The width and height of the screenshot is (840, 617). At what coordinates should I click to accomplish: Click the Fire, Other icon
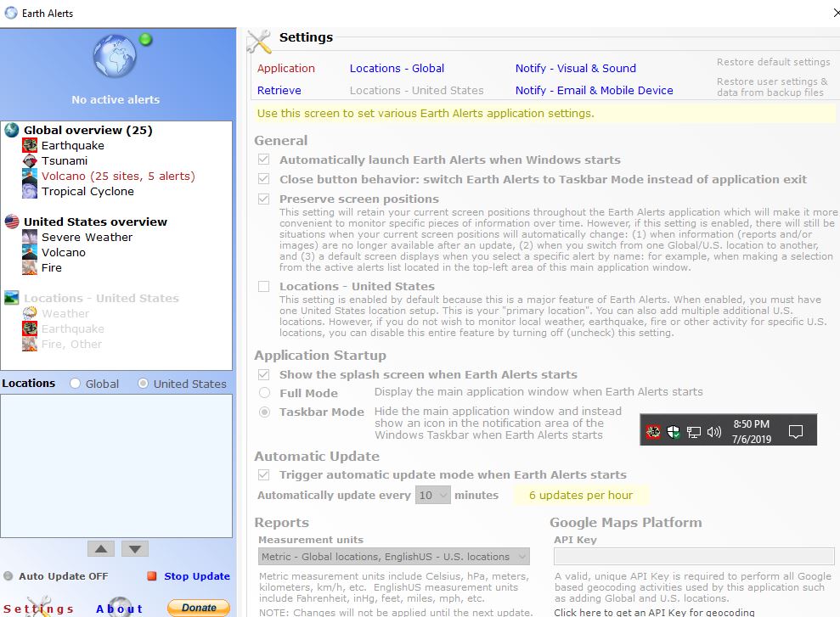pos(30,344)
